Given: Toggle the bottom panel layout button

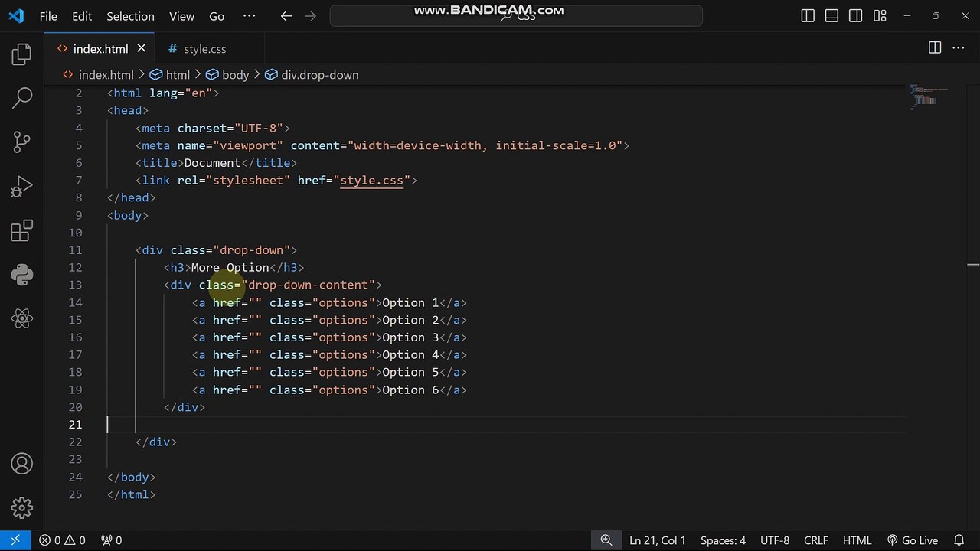Looking at the screenshot, I should coord(831,16).
